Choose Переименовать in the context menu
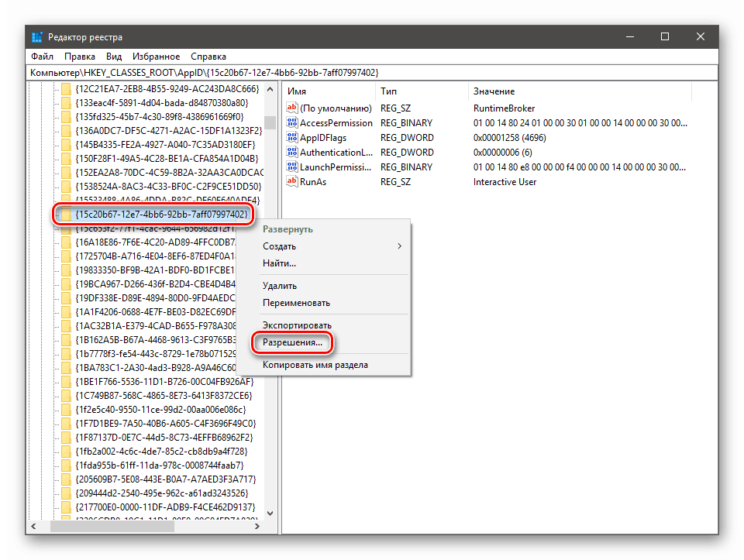The image size is (744, 560). click(296, 303)
